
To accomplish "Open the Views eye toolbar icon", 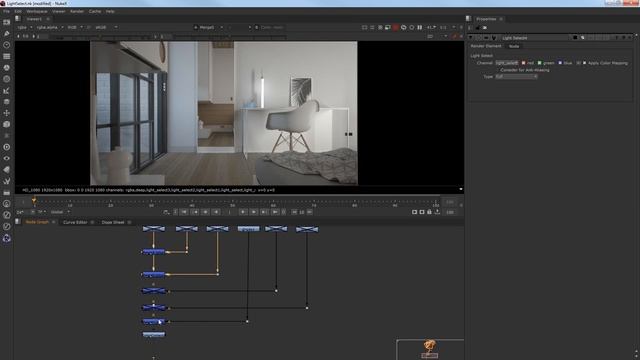I will click(x=7, y=158).
